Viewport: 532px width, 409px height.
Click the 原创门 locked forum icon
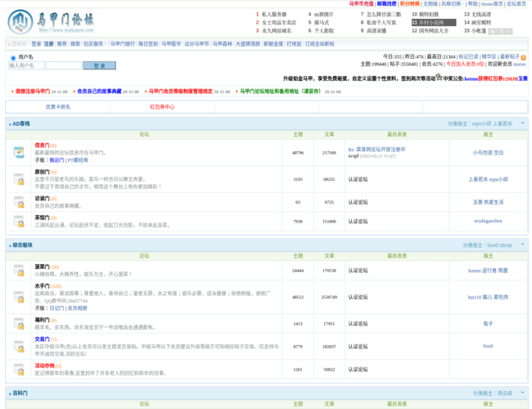(x=19, y=178)
